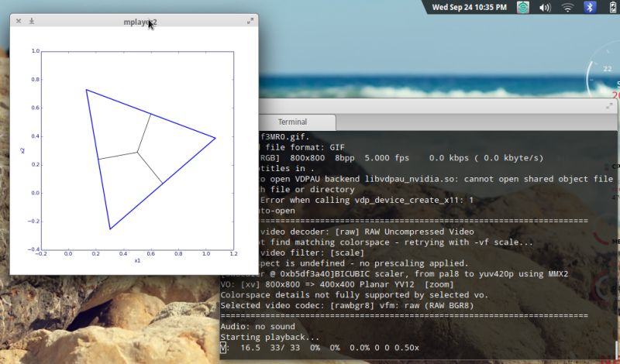Click the 'Selected video codec' terminal line
The width and height of the screenshot is (620, 364).
tap(346, 305)
